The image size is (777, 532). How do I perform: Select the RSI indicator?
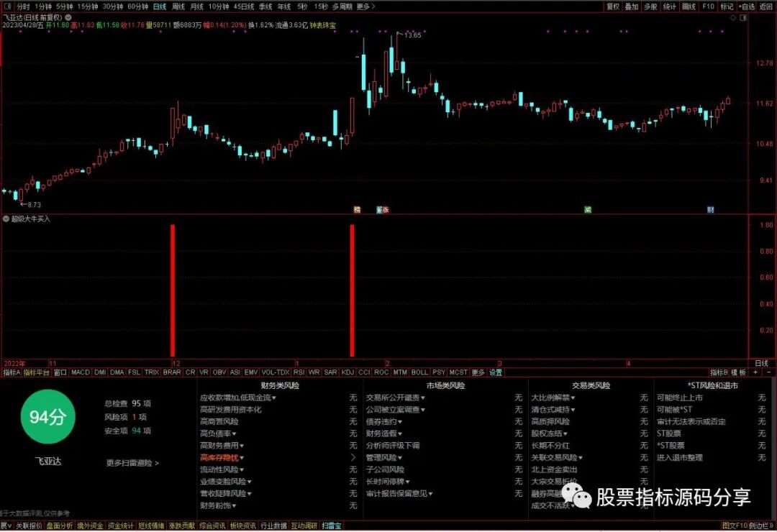click(299, 372)
